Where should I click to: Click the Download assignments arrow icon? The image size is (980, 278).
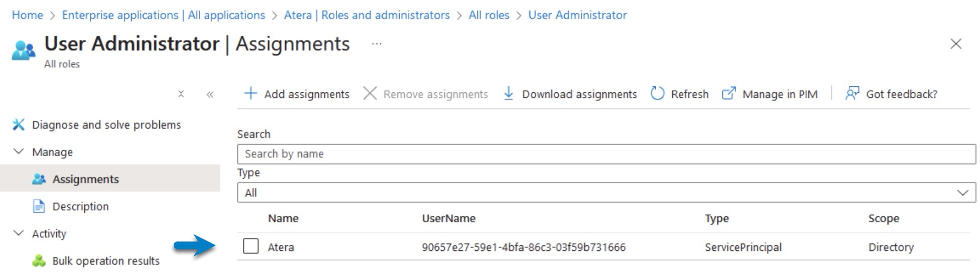pyautogui.click(x=508, y=93)
